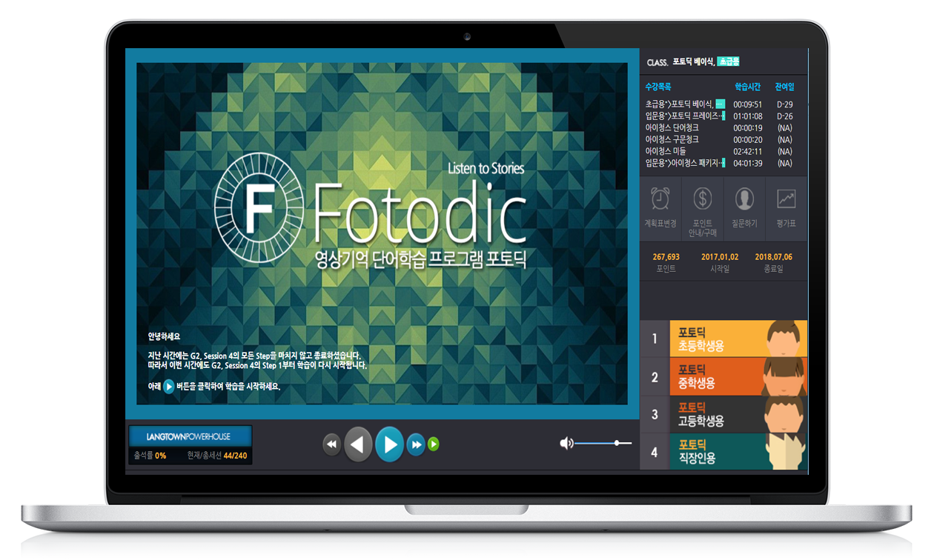Click the start date 2017.01.02
Viewport: 934px width, 560px height.
click(x=720, y=257)
